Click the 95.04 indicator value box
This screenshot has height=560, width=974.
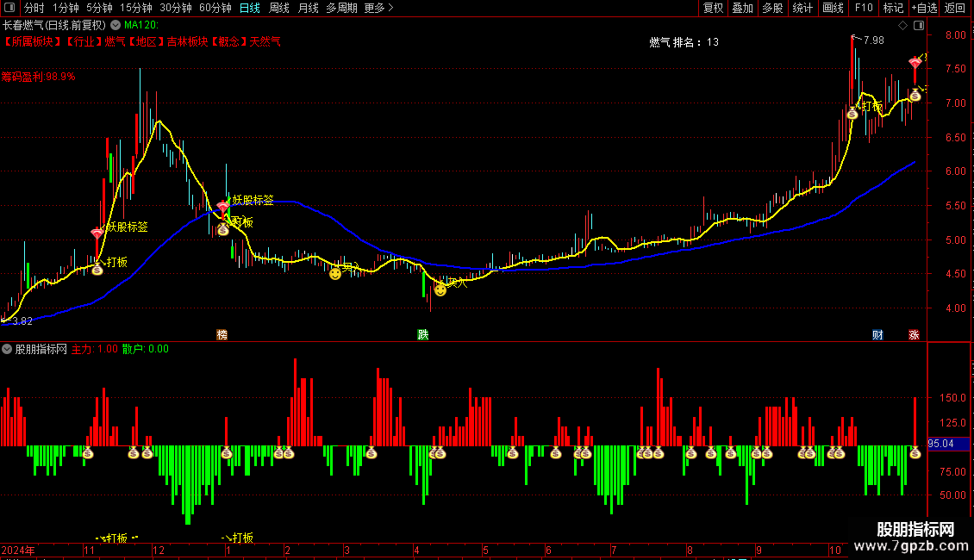point(948,444)
